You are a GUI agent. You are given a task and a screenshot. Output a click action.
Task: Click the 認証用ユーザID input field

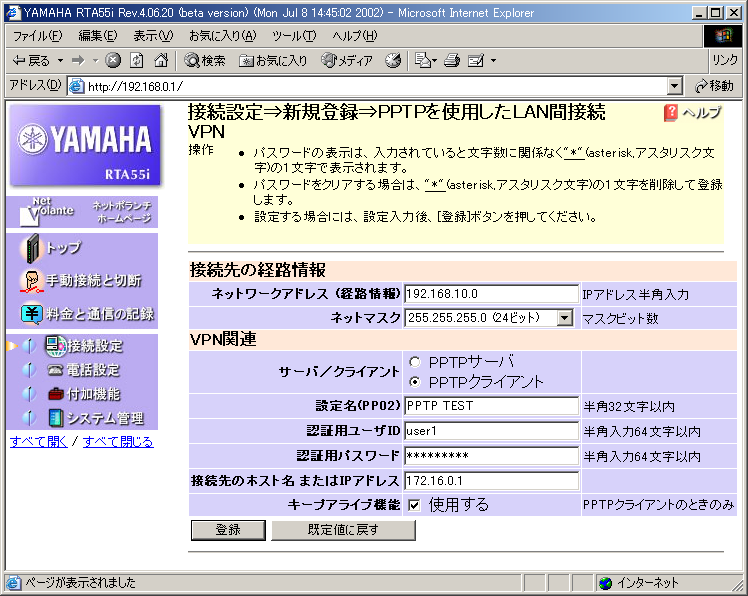[491, 431]
